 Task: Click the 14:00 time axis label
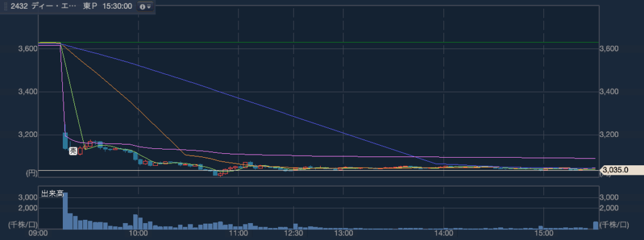pyautogui.click(x=443, y=234)
